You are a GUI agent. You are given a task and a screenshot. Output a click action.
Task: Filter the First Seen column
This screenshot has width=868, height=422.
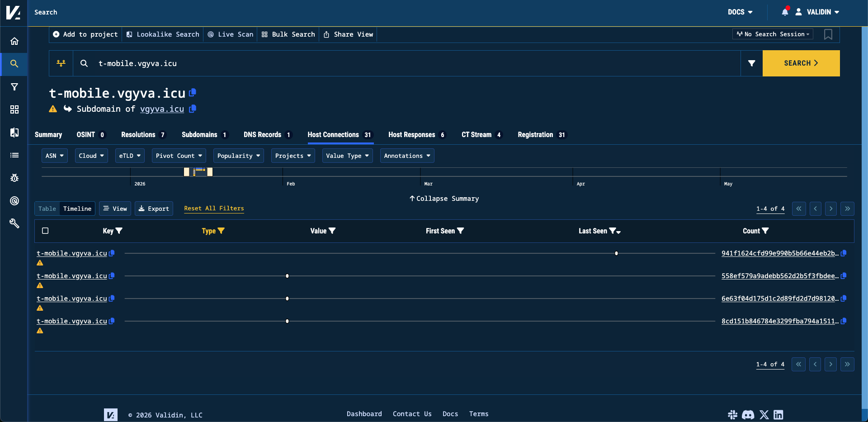click(461, 231)
